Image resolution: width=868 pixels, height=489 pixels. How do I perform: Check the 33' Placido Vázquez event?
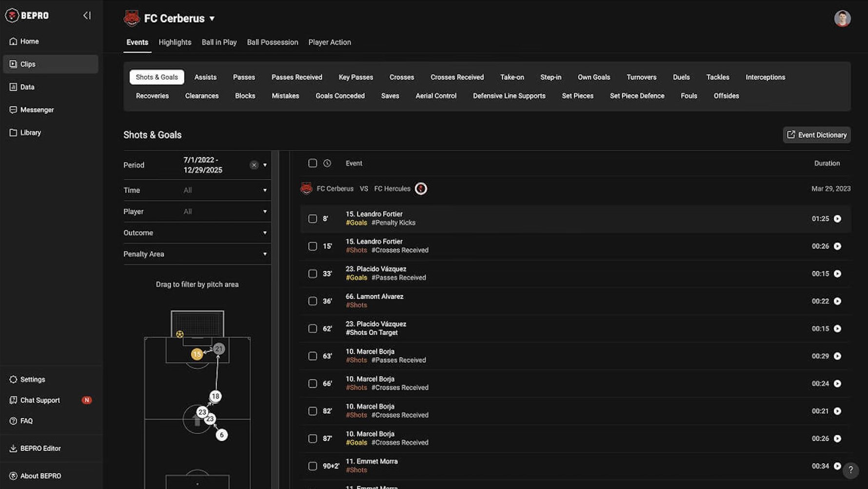pos(313,274)
